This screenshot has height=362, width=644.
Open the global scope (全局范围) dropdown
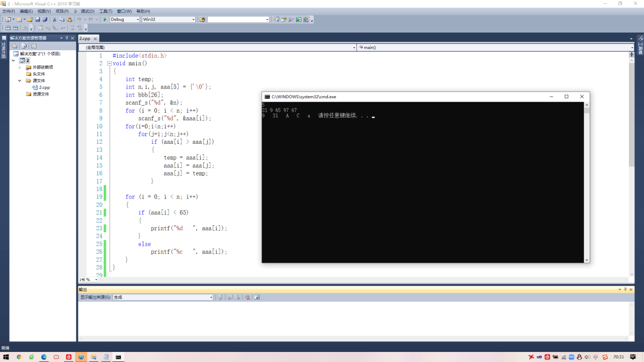(354, 47)
